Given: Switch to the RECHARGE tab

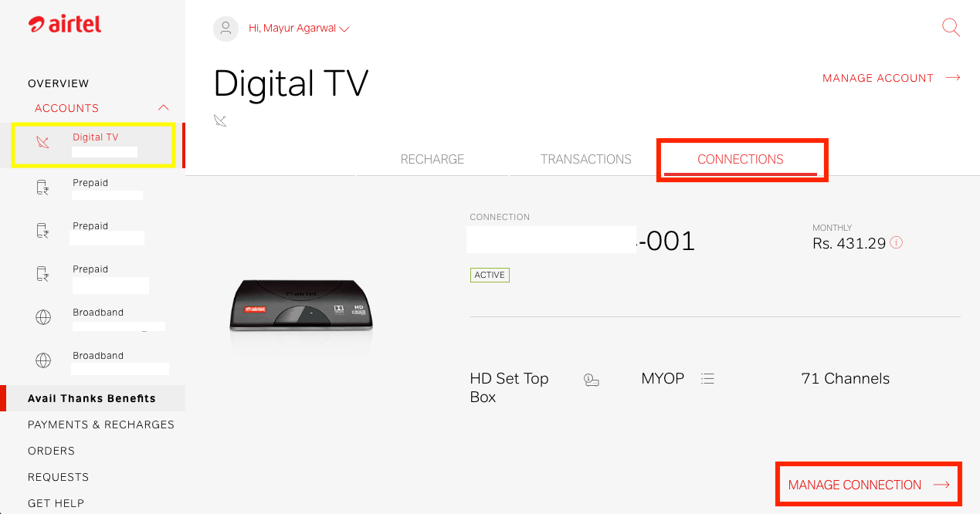Looking at the screenshot, I should click(x=432, y=159).
